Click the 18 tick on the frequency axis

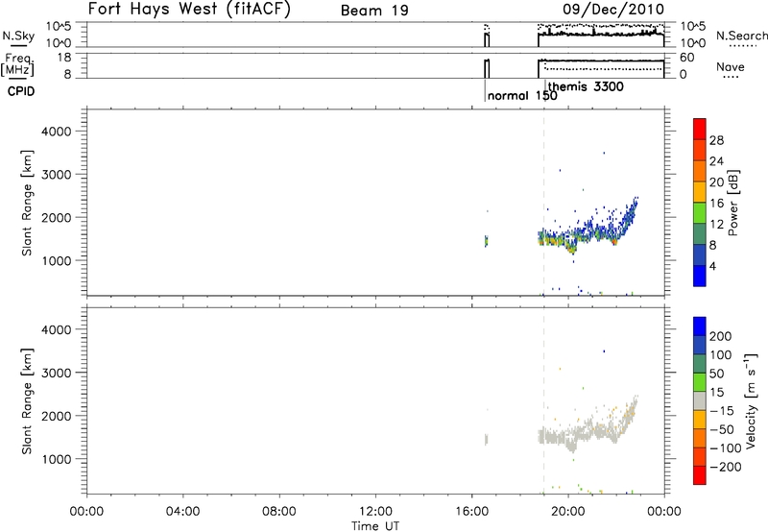pos(64,58)
